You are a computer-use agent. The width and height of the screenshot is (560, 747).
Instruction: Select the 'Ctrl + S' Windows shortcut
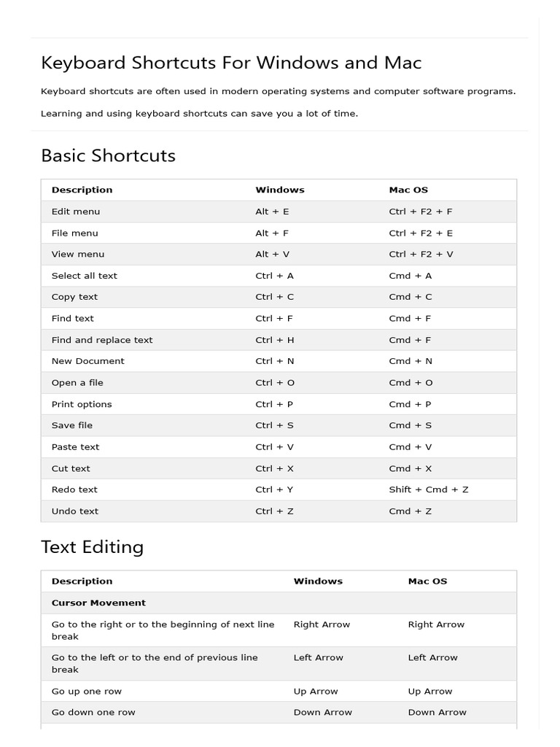click(274, 425)
